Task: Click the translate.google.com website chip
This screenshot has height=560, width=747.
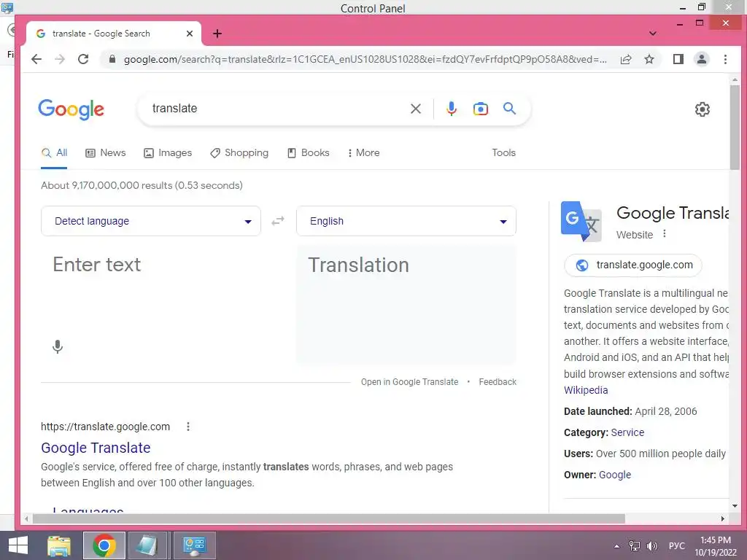Action: (632, 265)
